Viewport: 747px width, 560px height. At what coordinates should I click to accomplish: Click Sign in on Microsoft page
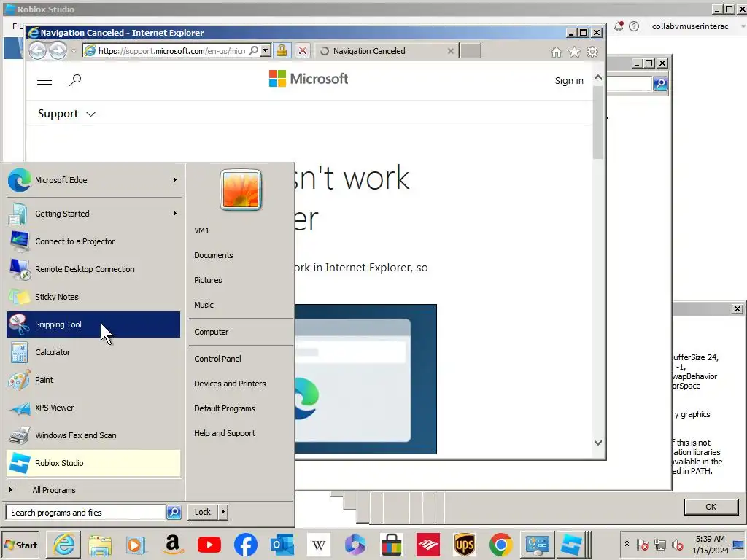[x=569, y=80]
